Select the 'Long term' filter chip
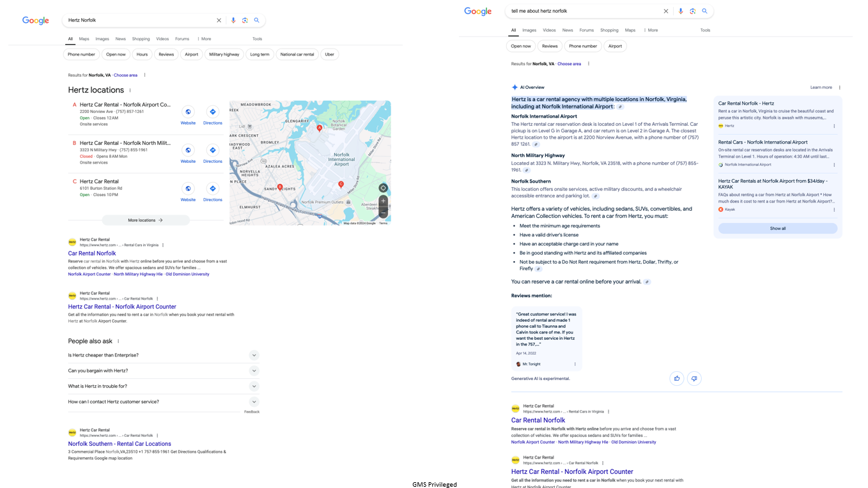Viewport: 868px width, 488px height. pos(260,54)
